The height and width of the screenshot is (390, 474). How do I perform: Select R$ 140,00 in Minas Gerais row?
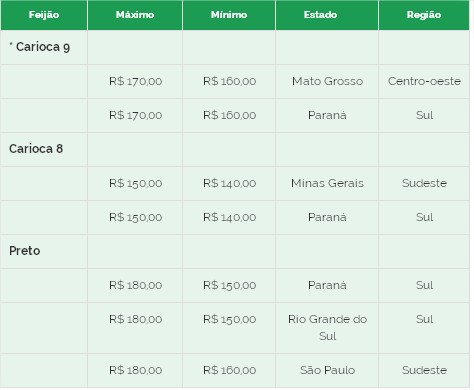coord(230,183)
